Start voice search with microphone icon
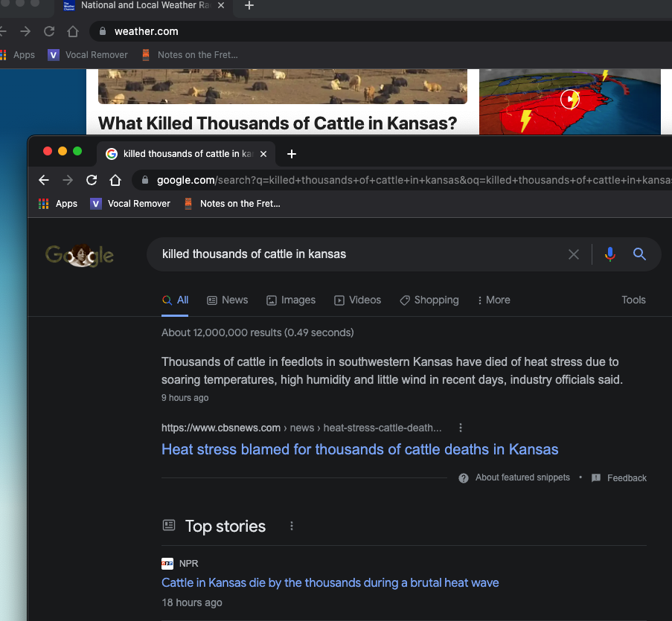Screen dimensions: 672x621 [609, 254]
